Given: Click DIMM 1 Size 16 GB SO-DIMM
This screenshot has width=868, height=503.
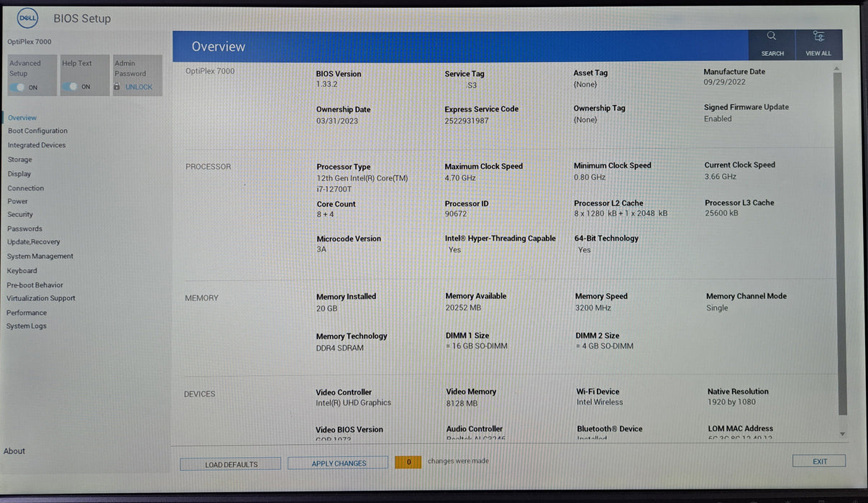Looking at the screenshot, I should [477, 346].
